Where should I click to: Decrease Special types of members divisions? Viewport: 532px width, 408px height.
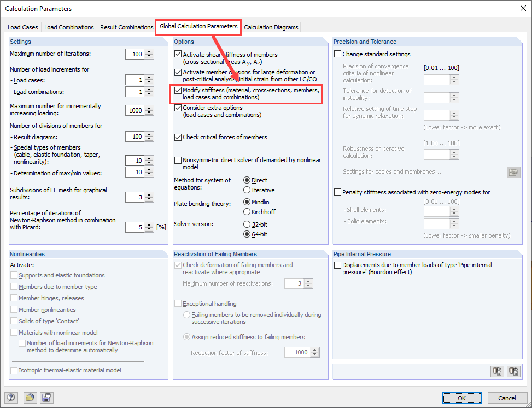(x=149, y=163)
